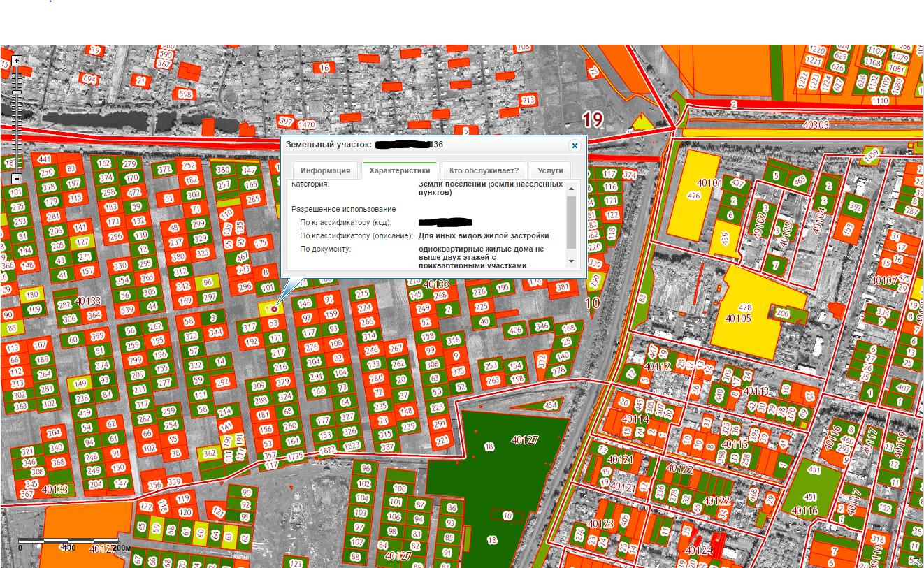Click cadastral quarter label 40105
Screen dimensions: 924x568
[x=738, y=319]
